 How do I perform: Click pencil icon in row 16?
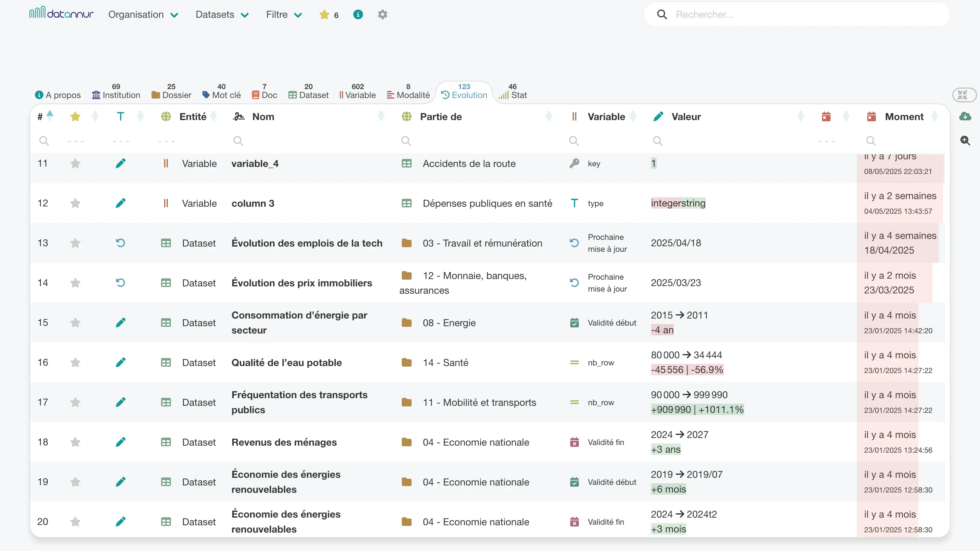[x=120, y=362]
